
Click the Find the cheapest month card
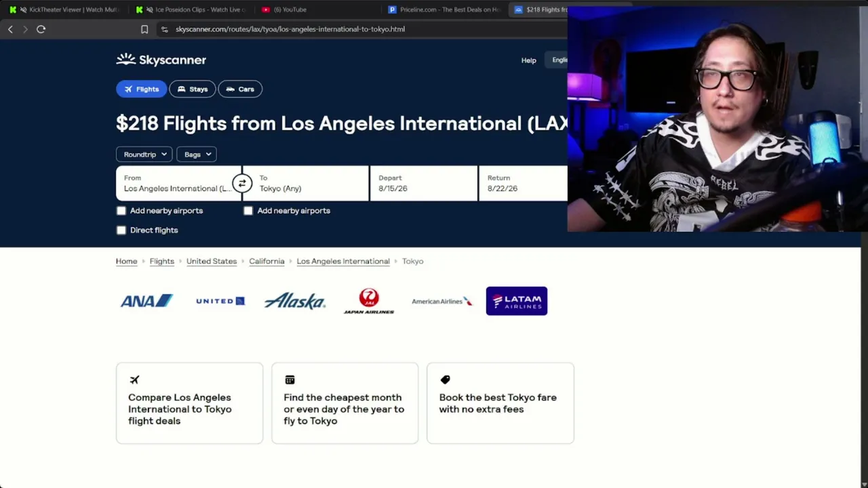[x=344, y=403]
